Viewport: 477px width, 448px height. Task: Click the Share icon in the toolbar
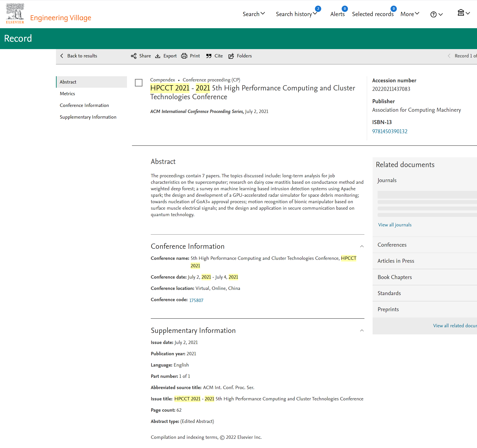pyautogui.click(x=134, y=56)
